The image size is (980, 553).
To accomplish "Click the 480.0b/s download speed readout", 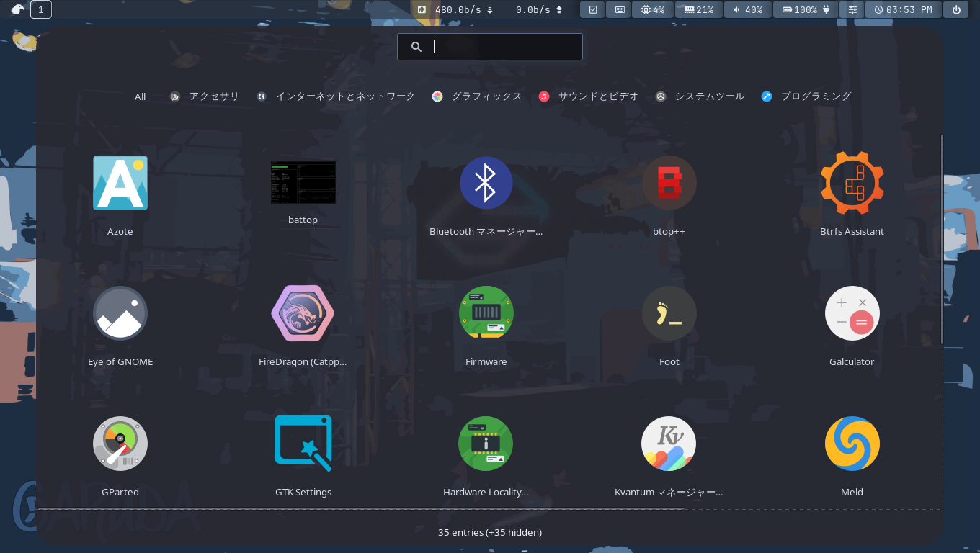I will click(x=463, y=9).
